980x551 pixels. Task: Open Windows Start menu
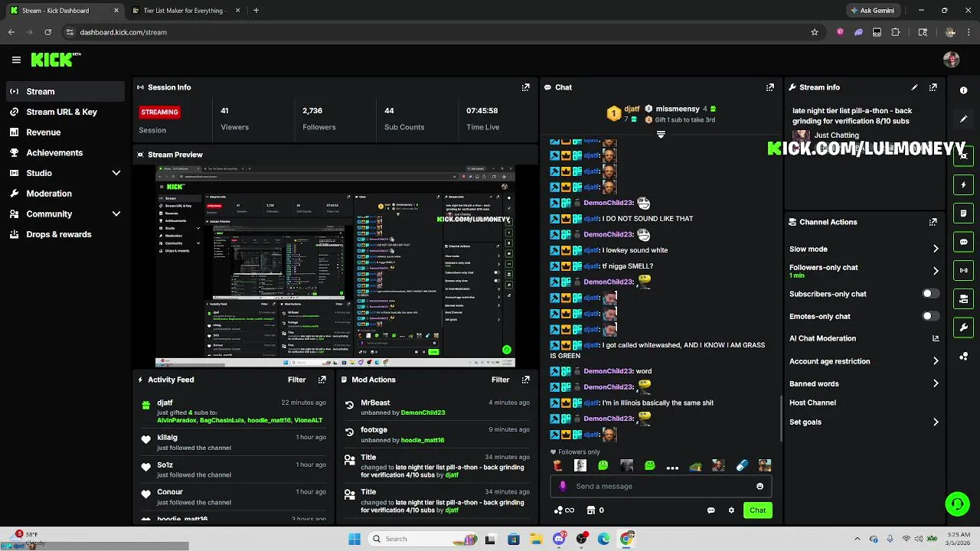point(354,539)
